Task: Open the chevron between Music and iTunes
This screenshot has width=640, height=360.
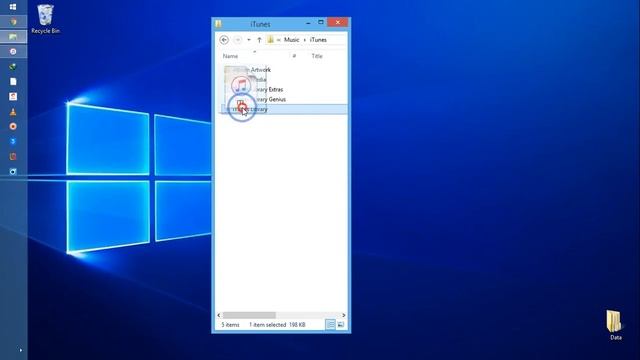Action: (x=304, y=40)
